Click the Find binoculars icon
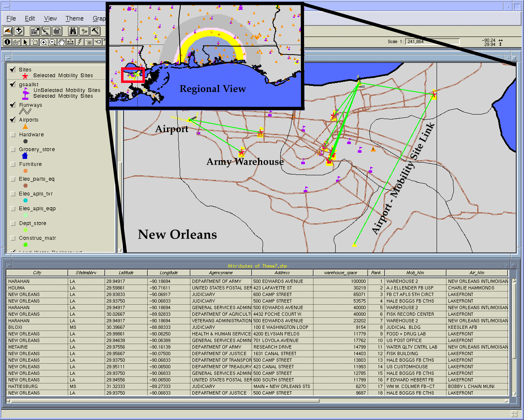This screenshot has width=524, height=420. pyautogui.click(x=73, y=31)
